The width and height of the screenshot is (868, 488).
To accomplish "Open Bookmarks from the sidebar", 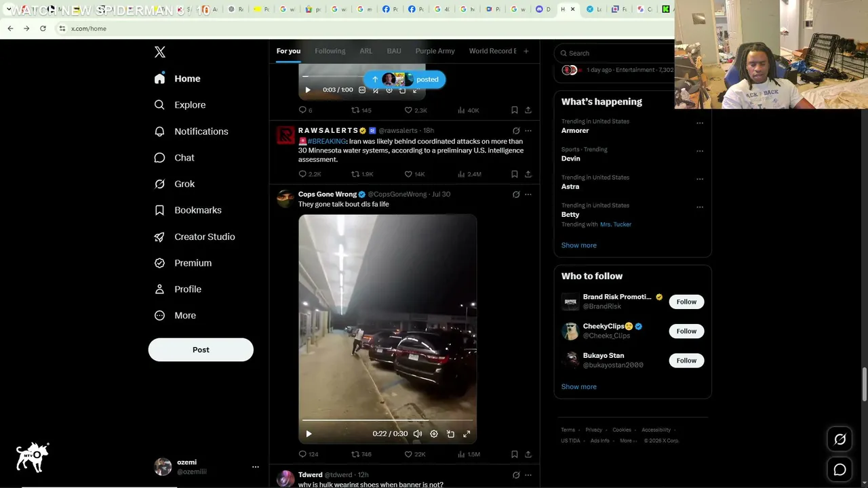I will tap(188, 210).
